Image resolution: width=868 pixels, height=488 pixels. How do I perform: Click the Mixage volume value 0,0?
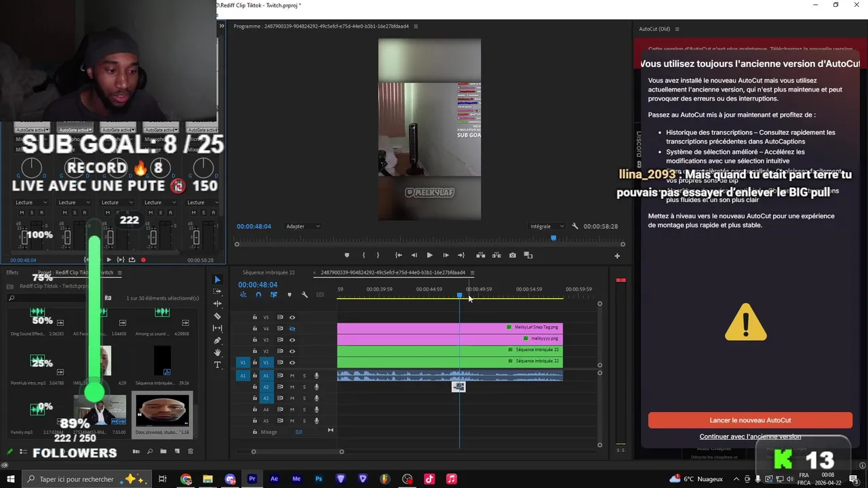click(x=298, y=432)
